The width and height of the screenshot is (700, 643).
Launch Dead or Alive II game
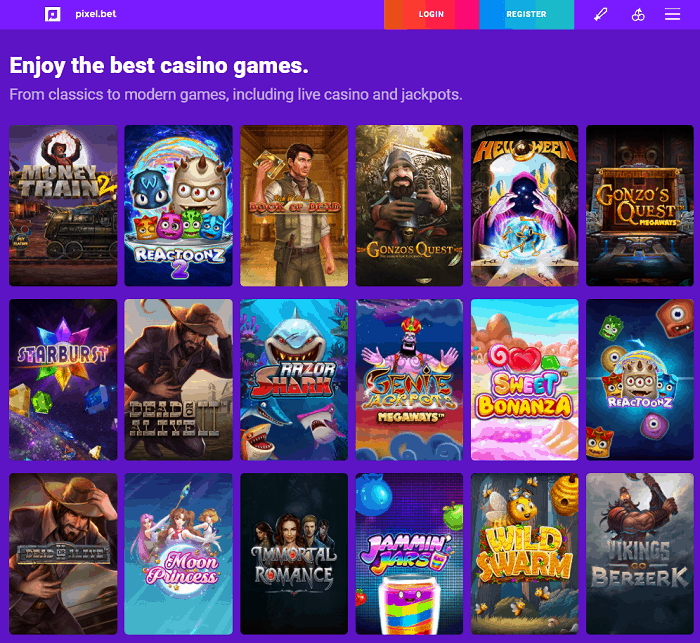178,380
